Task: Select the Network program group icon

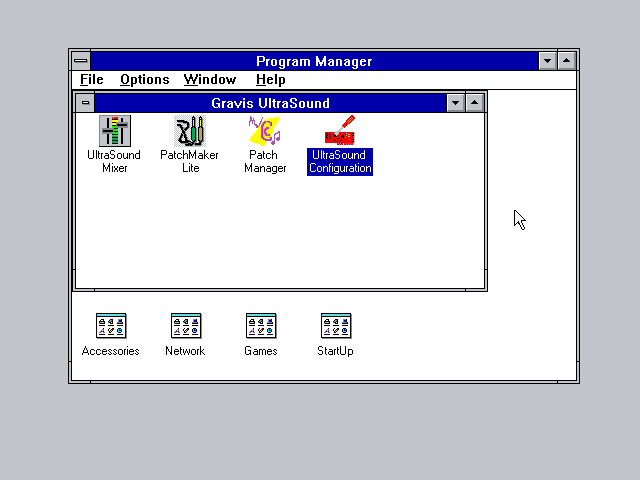Action: [x=186, y=326]
